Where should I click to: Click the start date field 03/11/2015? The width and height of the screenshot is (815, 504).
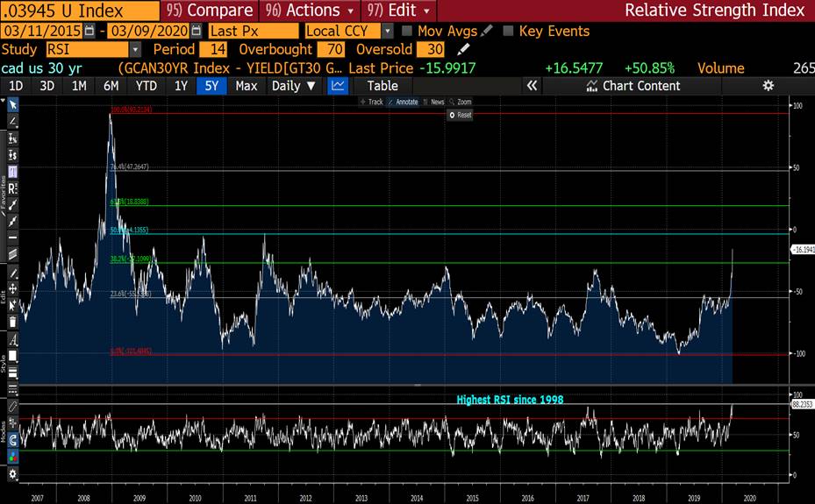coord(41,32)
